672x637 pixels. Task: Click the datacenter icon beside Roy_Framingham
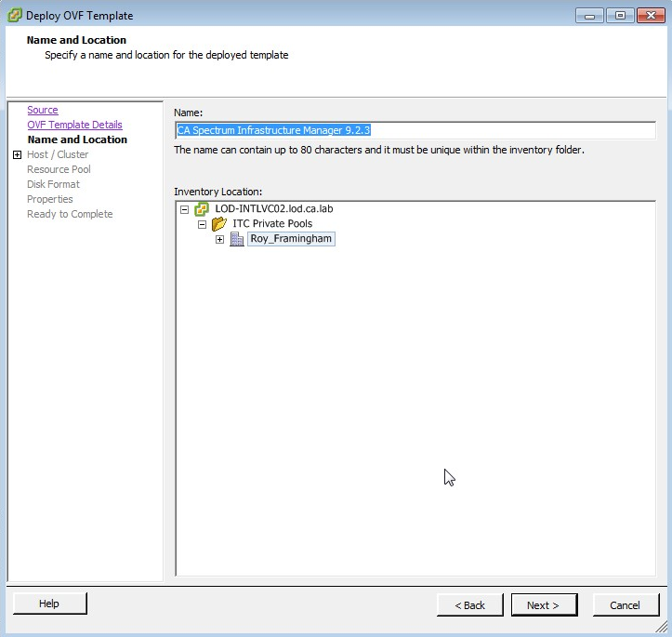[237, 239]
